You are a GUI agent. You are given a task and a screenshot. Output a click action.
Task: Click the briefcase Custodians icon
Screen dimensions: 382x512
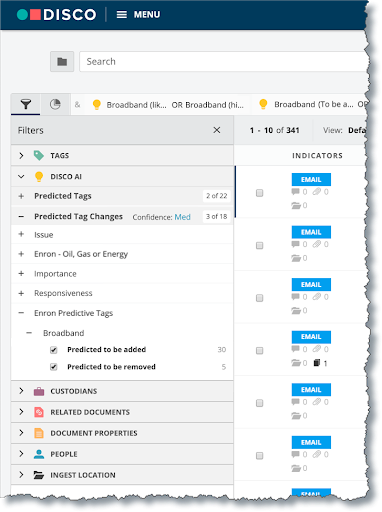[x=39, y=391]
